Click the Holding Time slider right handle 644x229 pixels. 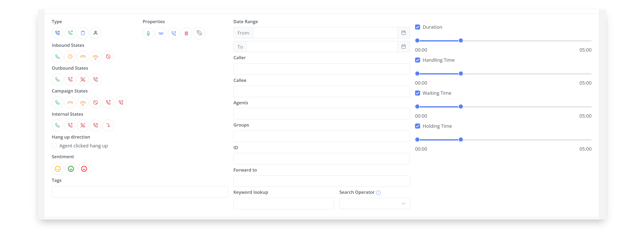tap(461, 140)
